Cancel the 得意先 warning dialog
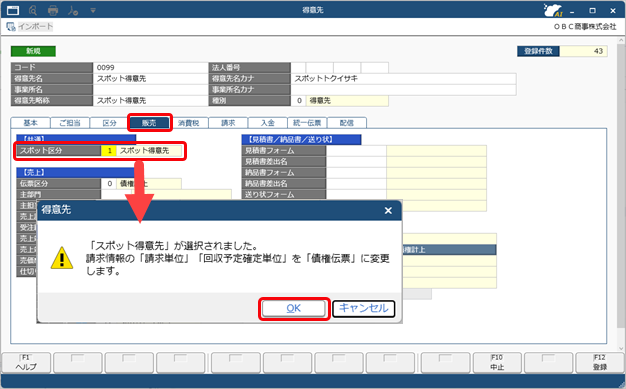Screen dimensions: 626x389 click(363, 308)
